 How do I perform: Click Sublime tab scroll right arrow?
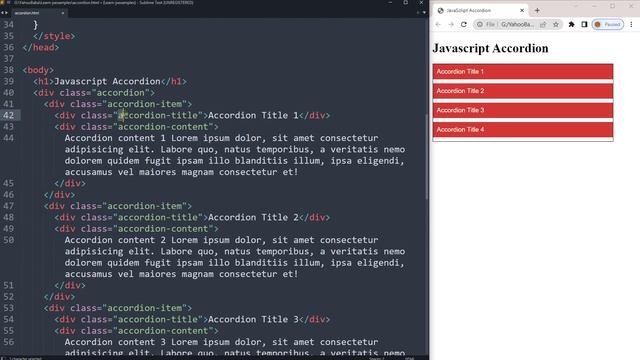tap(6, 13)
